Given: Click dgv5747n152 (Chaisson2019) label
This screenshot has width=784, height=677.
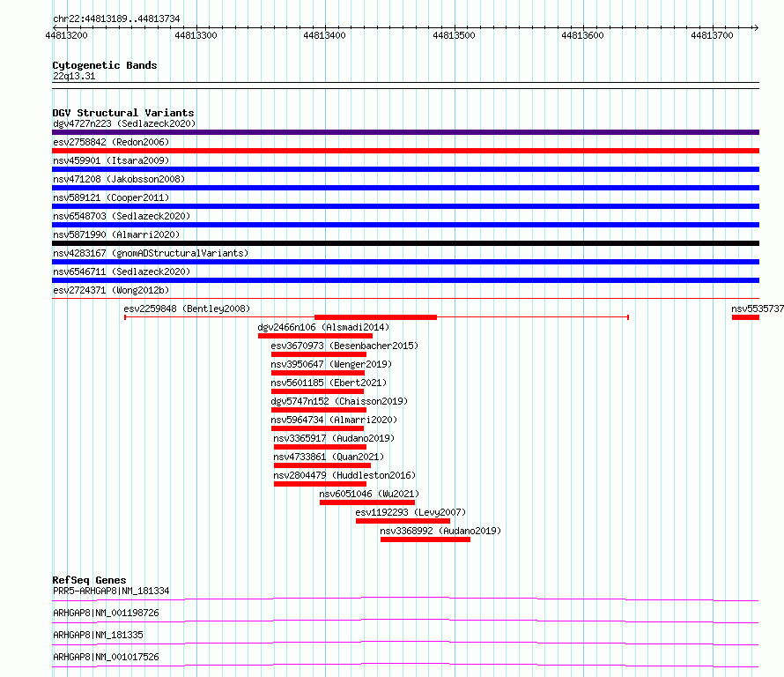Looking at the screenshot, I should pos(339,401).
